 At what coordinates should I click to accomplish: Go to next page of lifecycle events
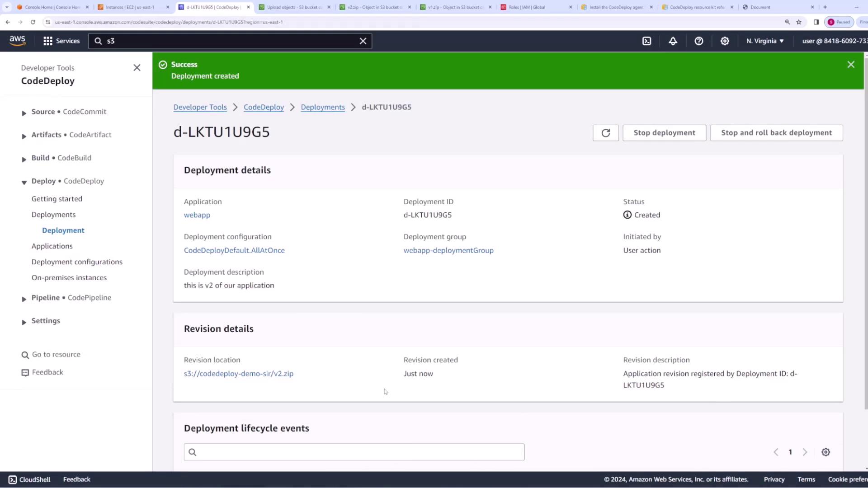[x=805, y=452]
